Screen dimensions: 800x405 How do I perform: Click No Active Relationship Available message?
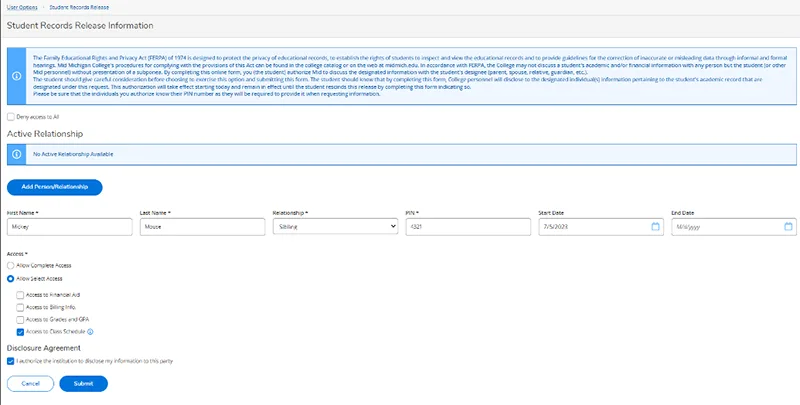(73, 154)
